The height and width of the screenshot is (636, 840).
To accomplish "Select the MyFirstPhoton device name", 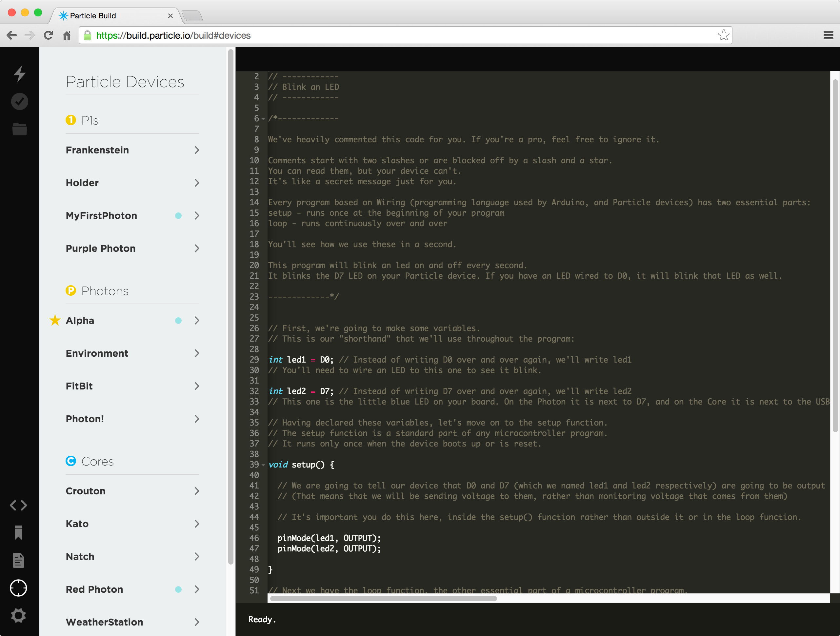I will click(x=101, y=216).
